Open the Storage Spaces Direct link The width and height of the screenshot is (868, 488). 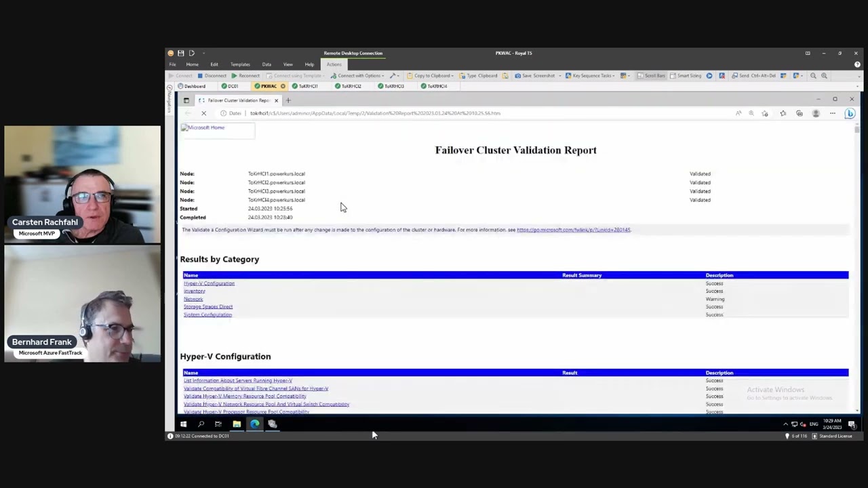tap(208, 307)
